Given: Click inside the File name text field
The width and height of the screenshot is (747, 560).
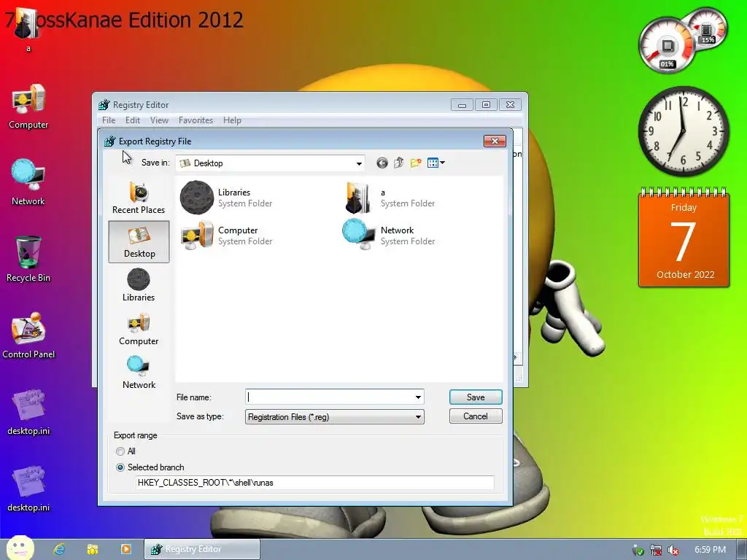Looking at the screenshot, I should click(329, 397).
